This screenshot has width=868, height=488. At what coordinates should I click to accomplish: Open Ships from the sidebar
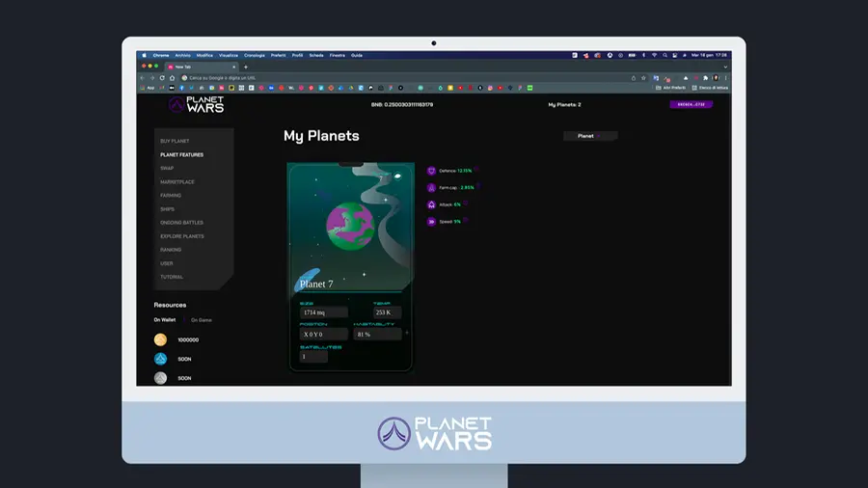tap(167, 209)
